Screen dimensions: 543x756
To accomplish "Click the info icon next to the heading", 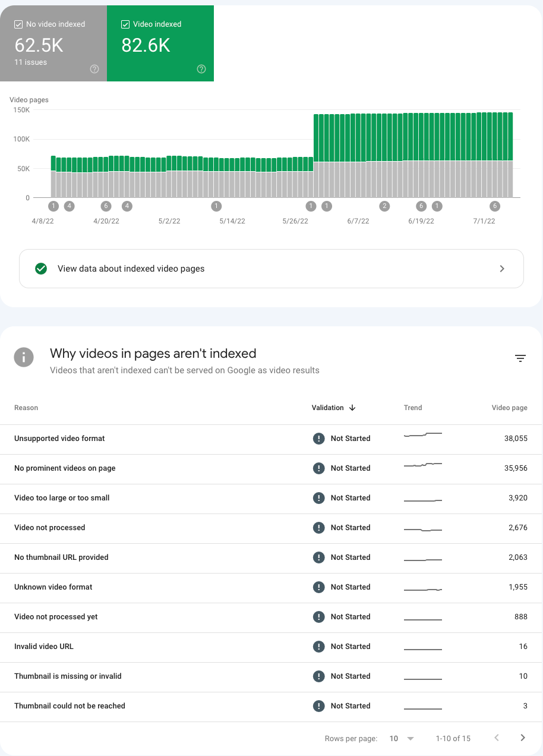I will [x=24, y=357].
